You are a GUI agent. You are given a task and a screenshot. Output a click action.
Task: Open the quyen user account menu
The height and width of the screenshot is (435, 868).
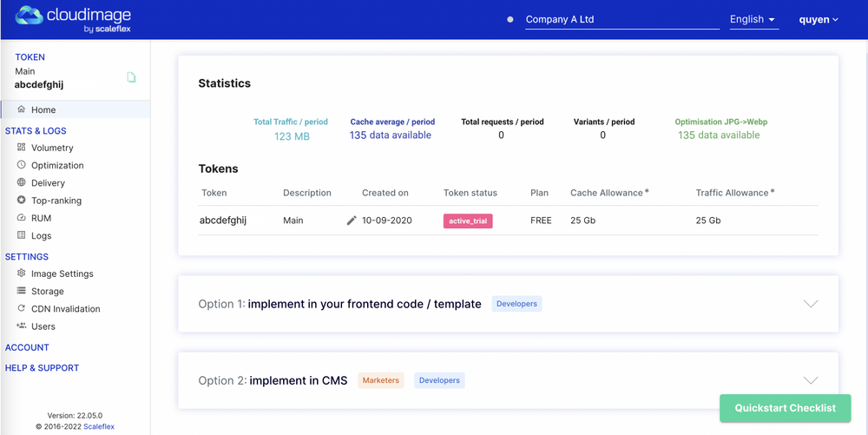819,19
